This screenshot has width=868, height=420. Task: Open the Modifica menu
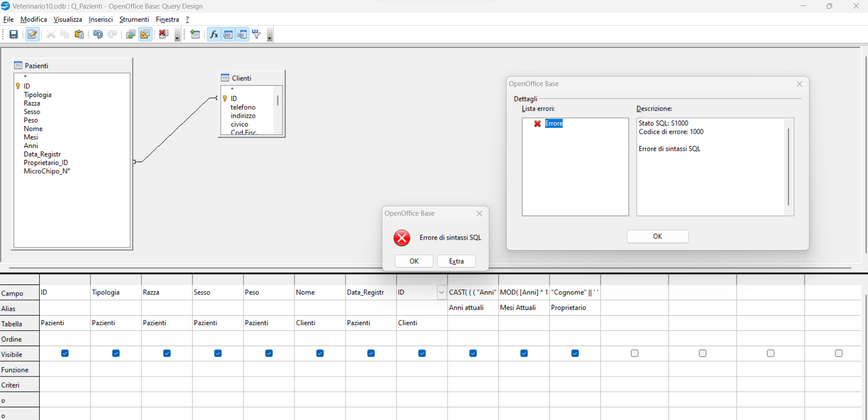click(34, 19)
